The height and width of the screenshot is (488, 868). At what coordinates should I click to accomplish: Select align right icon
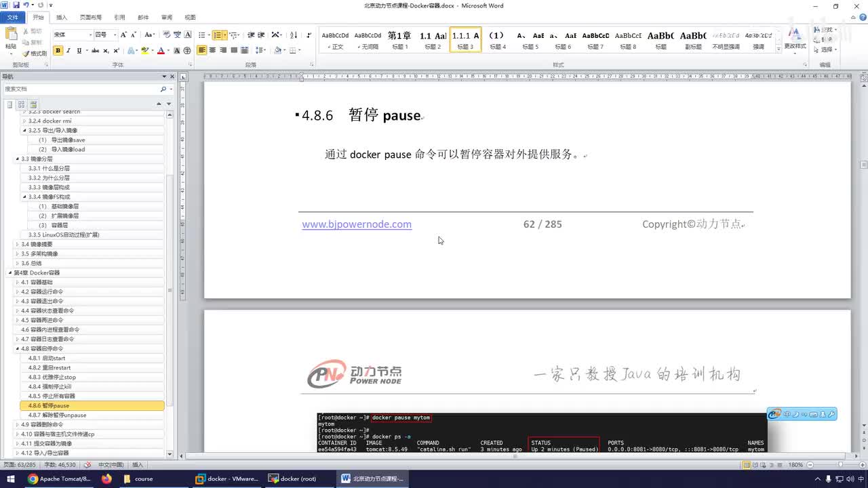coord(223,50)
